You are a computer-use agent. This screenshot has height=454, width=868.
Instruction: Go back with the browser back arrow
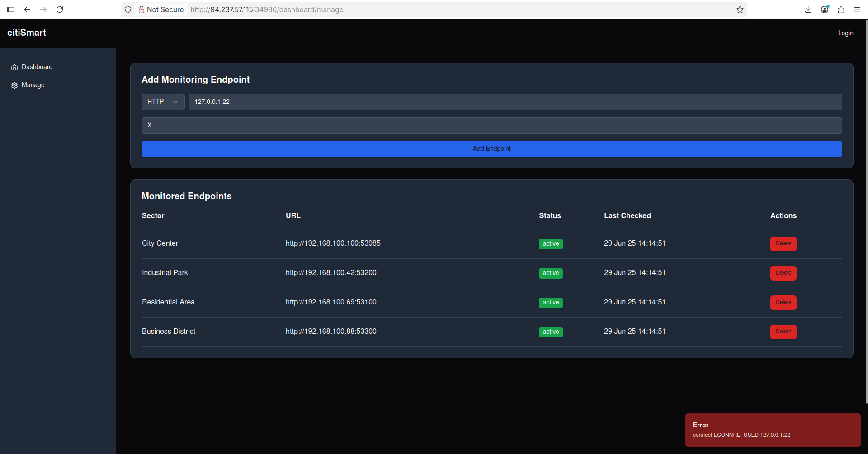click(27, 9)
